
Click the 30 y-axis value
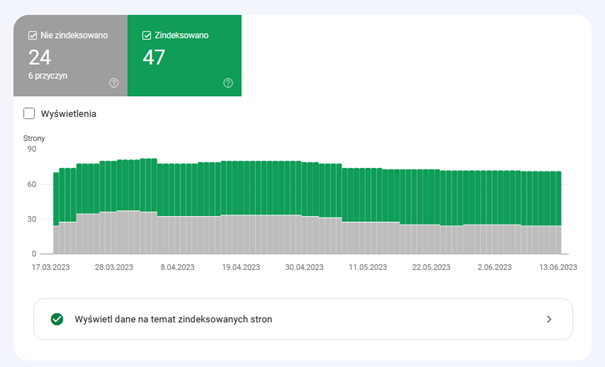click(32, 219)
